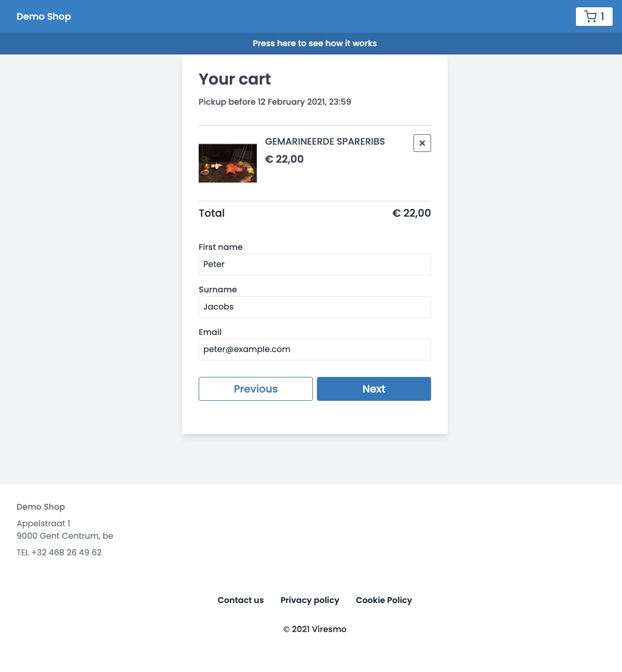Click the Demo Shop name in footer

click(x=40, y=507)
